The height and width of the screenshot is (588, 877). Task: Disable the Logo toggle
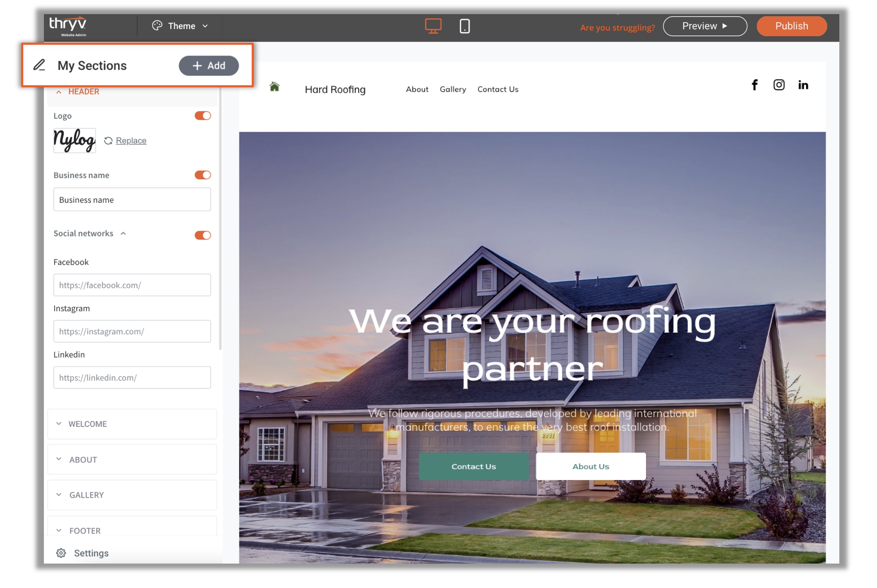[x=202, y=116]
